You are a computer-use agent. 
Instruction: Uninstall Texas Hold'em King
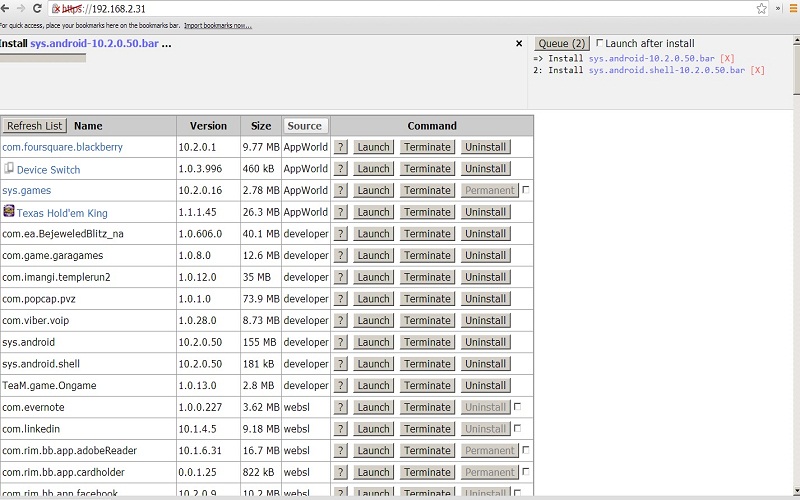point(485,212)
